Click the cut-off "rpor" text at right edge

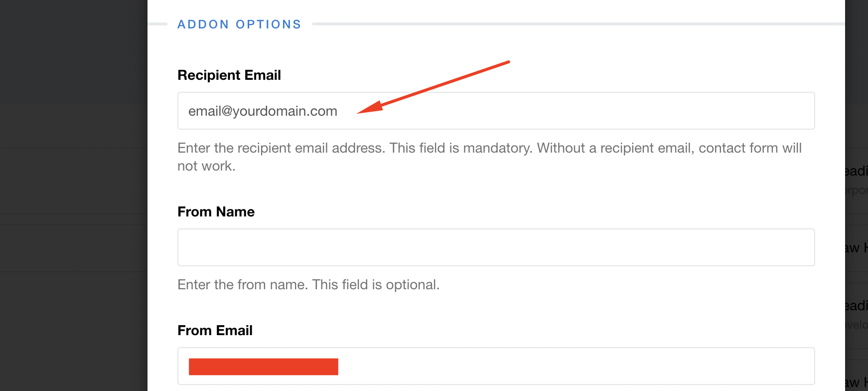point(857,191)
